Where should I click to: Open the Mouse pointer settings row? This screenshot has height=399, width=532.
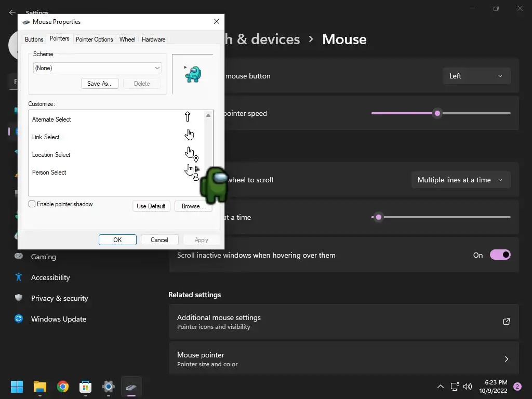point(344,358)
